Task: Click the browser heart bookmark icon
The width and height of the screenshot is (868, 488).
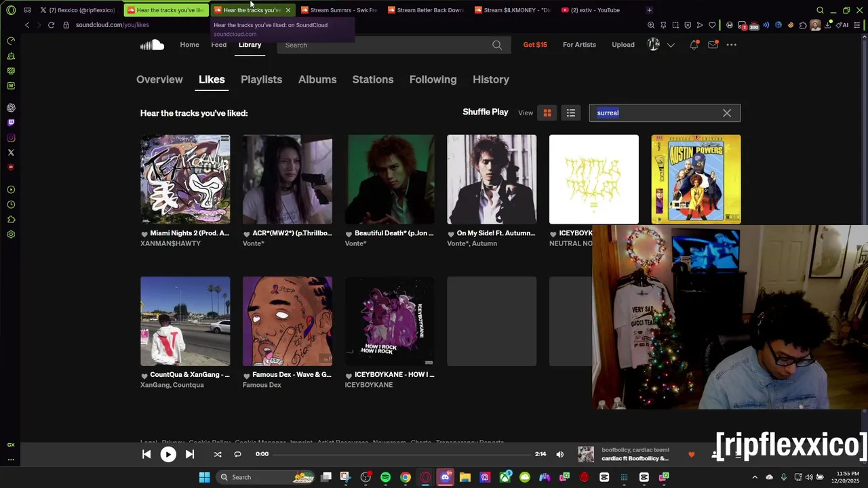Action: coord(712,25)
